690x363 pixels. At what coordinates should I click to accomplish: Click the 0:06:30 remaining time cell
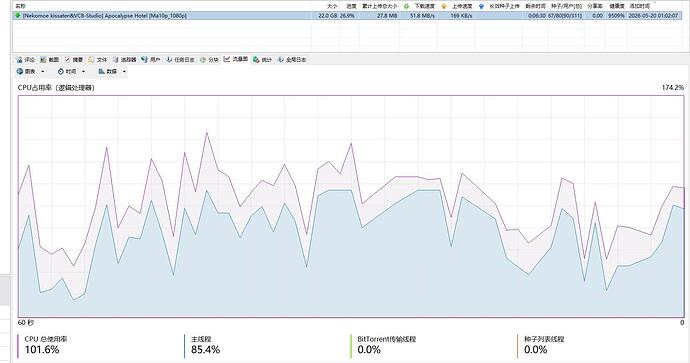[536, 15]
